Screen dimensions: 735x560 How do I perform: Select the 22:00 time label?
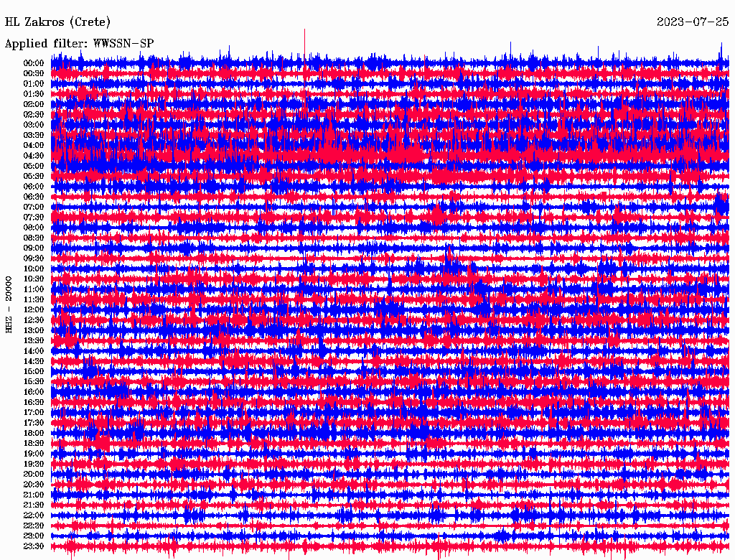(34, 515)
